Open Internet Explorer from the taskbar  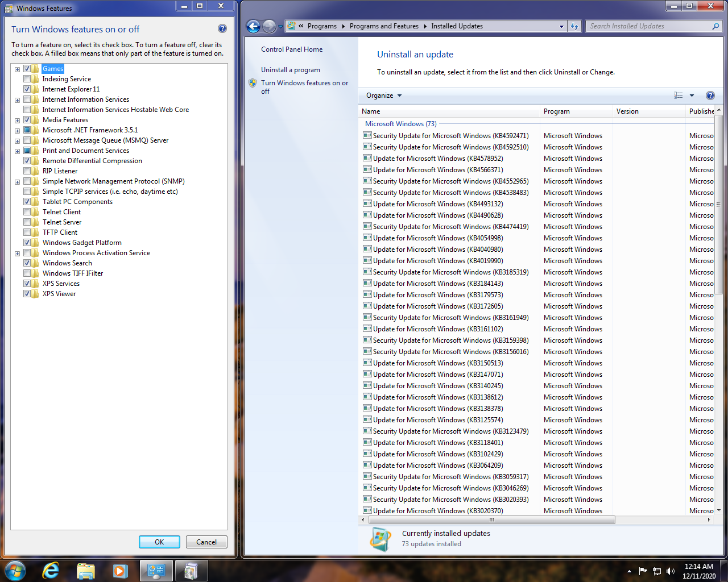coord(51,571)
